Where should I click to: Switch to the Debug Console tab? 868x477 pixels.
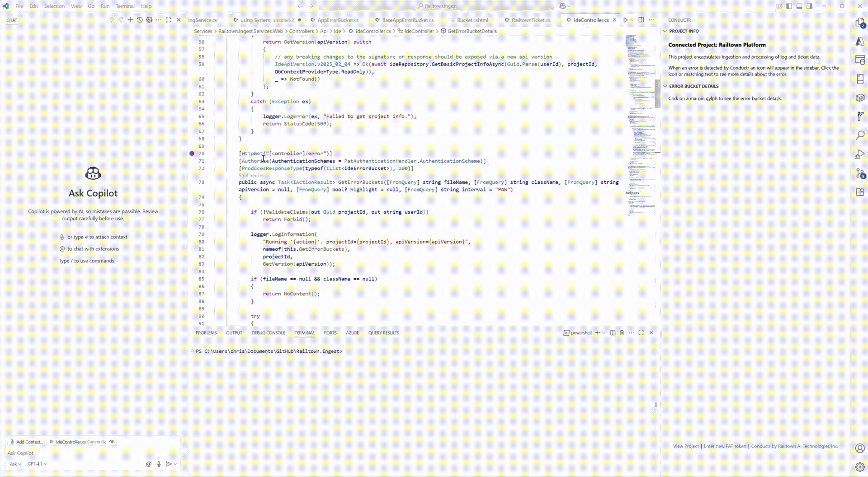[268, 333]
